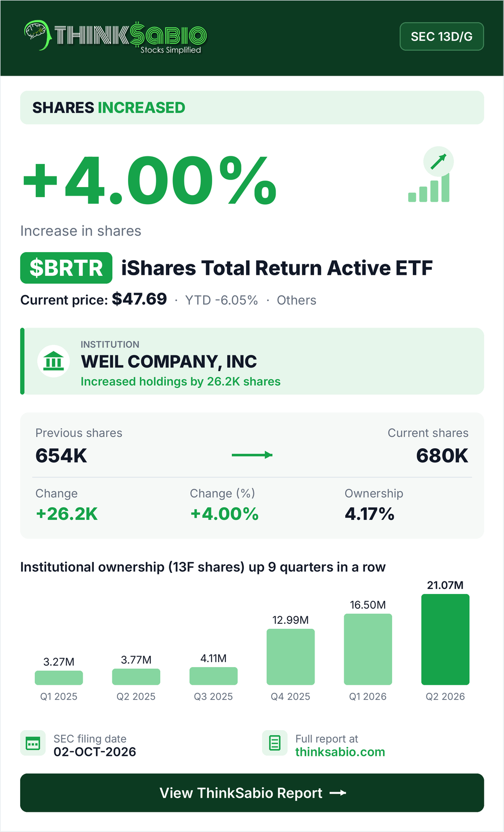Click the Shares Increased banner
The image size is (504, 832).
(x=252, y=107)
